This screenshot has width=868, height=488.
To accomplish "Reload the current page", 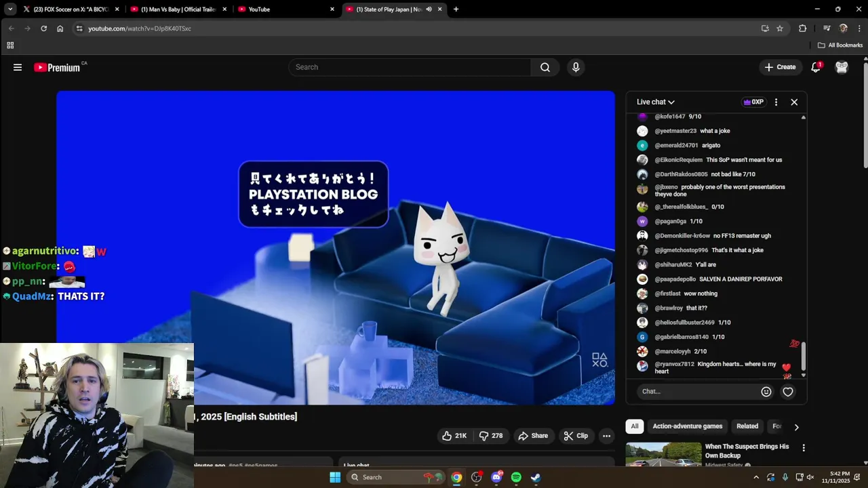I will point(43,28).
